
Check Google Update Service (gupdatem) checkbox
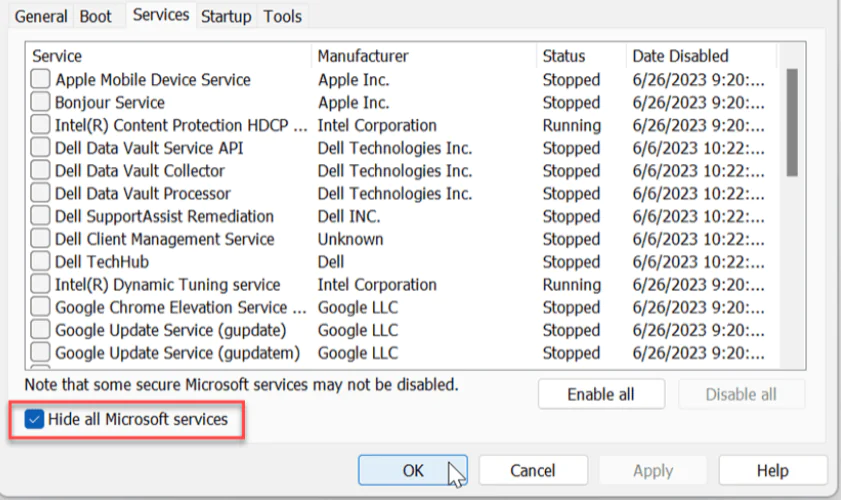(40, 352)
